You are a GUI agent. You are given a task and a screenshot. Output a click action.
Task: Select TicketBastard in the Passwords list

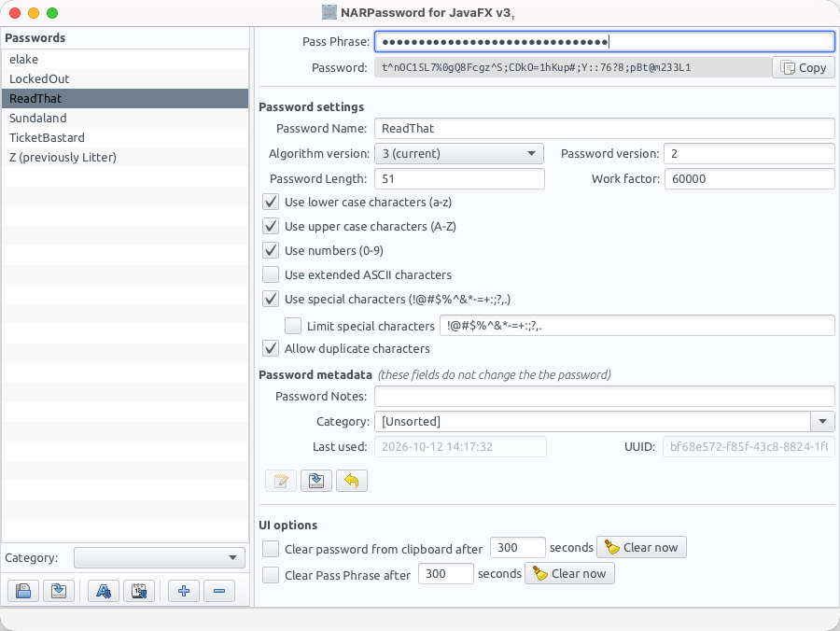pos(125,137)
